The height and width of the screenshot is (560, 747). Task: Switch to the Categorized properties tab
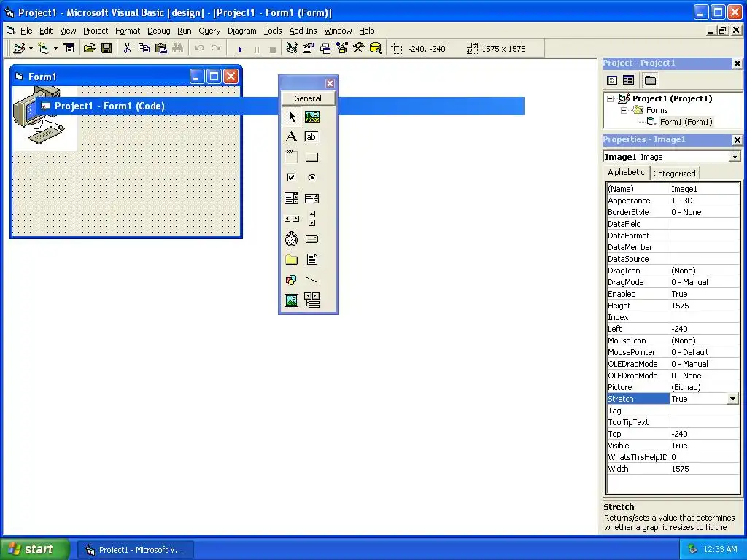tap(674, 174)
